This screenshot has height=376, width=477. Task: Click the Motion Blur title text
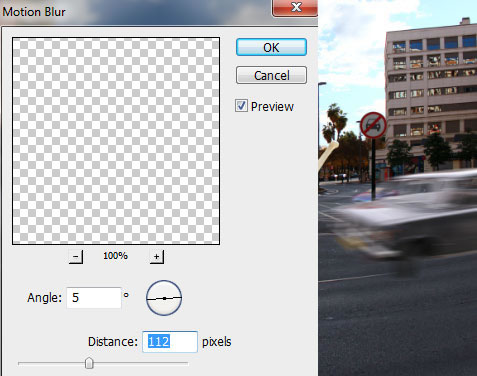tap(34, 12)
